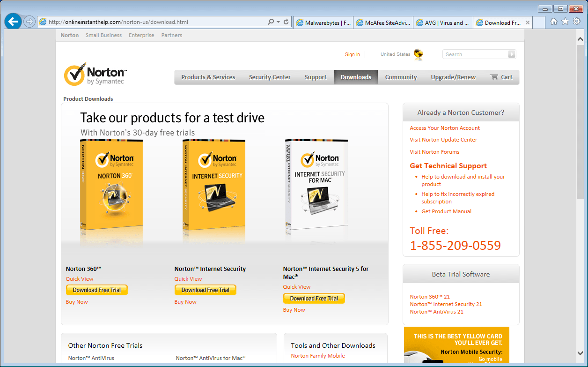The height and width of the screenshot is (367, 588).
Task: Click the page scrollbar up arrow
Action: (580, 40)
